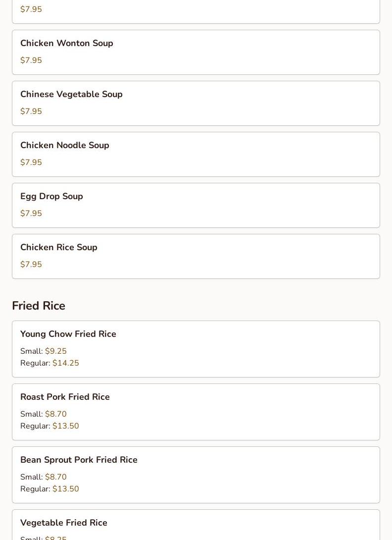The height and width of the screenshot is (540, 392).
Task: Click $7.95 price under Chicken Rice Soup
Action: (x=31, y=265)
